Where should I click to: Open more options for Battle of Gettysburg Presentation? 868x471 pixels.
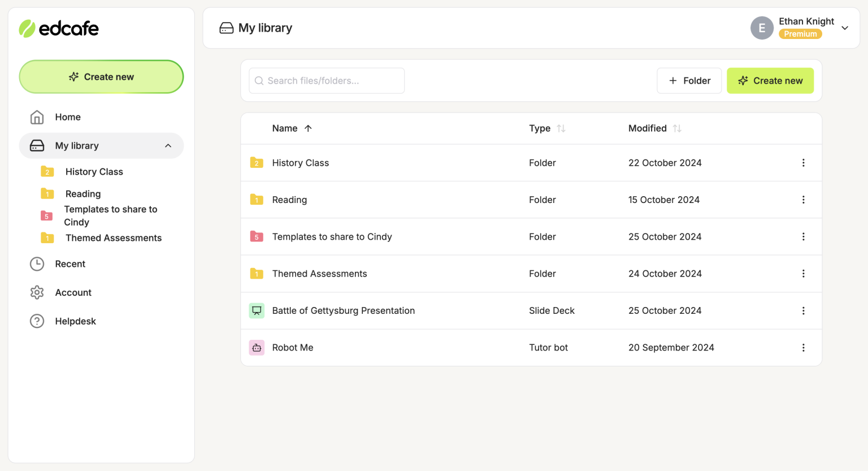tap(803, 311)
